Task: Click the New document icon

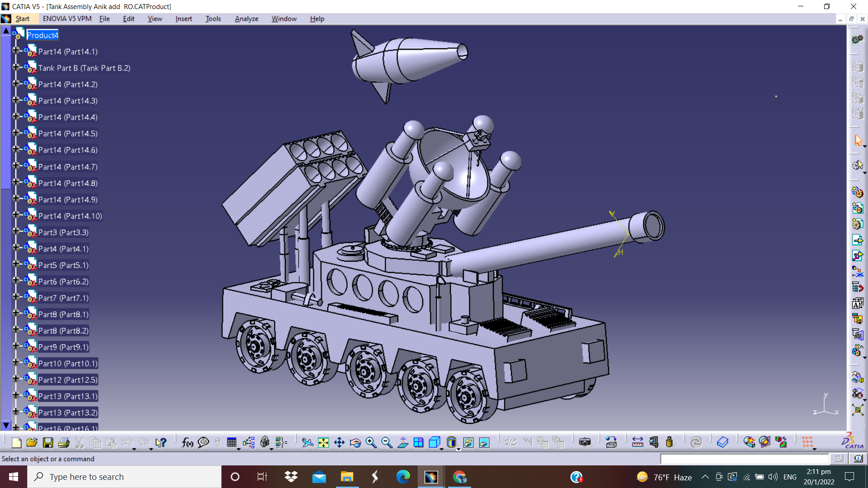Action: tap(17, 442)
